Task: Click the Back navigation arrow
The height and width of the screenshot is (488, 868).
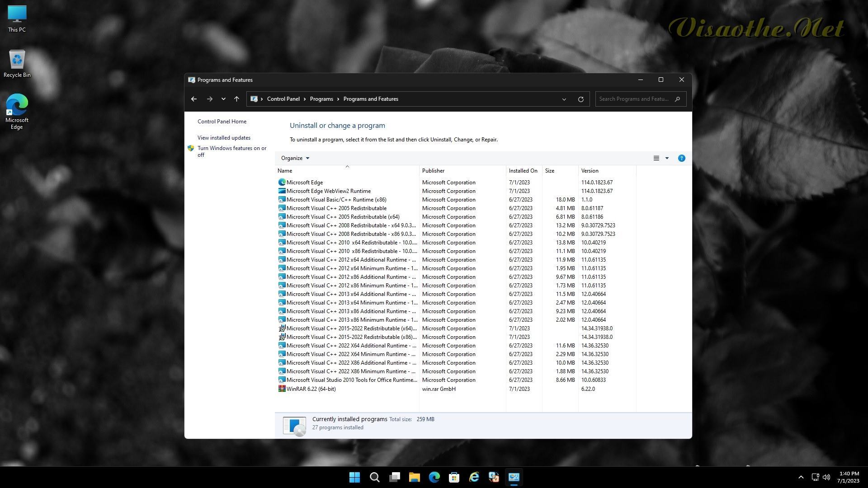Action: click(194, 99)
